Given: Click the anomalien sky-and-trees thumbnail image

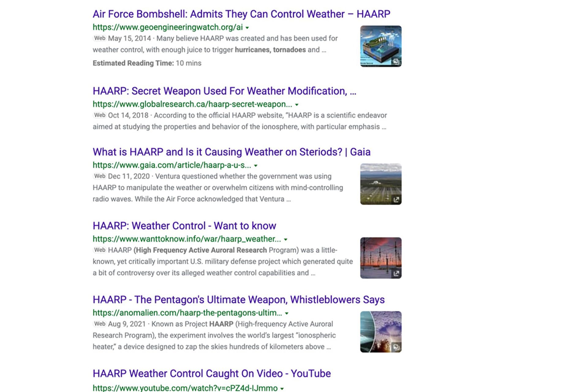Looking at the screenshot, I should click(x=380, y=331).
